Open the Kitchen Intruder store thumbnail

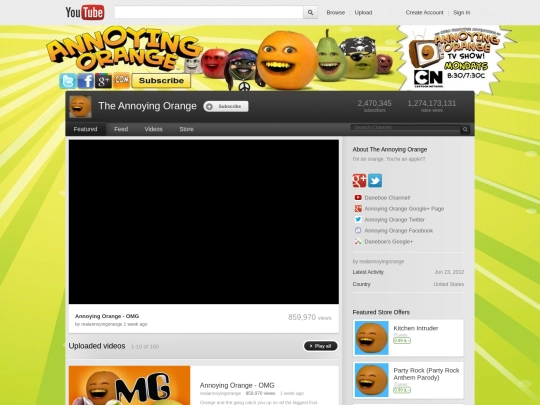[372, 338]
